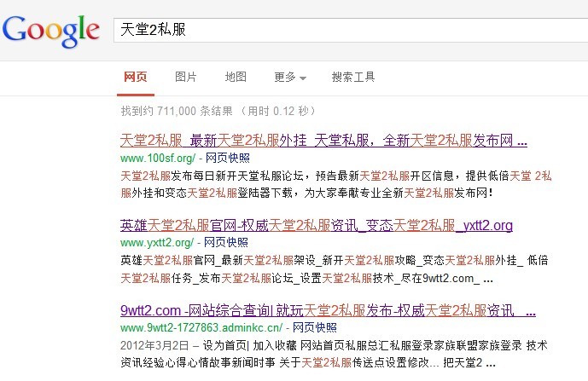588x381 pixels.
Task: Click the www.100sf.org green URL
Action: point(158,158)
